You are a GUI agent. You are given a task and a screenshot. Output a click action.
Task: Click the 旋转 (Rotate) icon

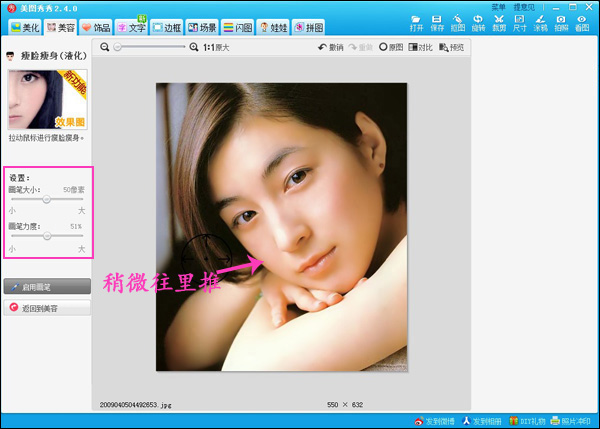[478, 23]
